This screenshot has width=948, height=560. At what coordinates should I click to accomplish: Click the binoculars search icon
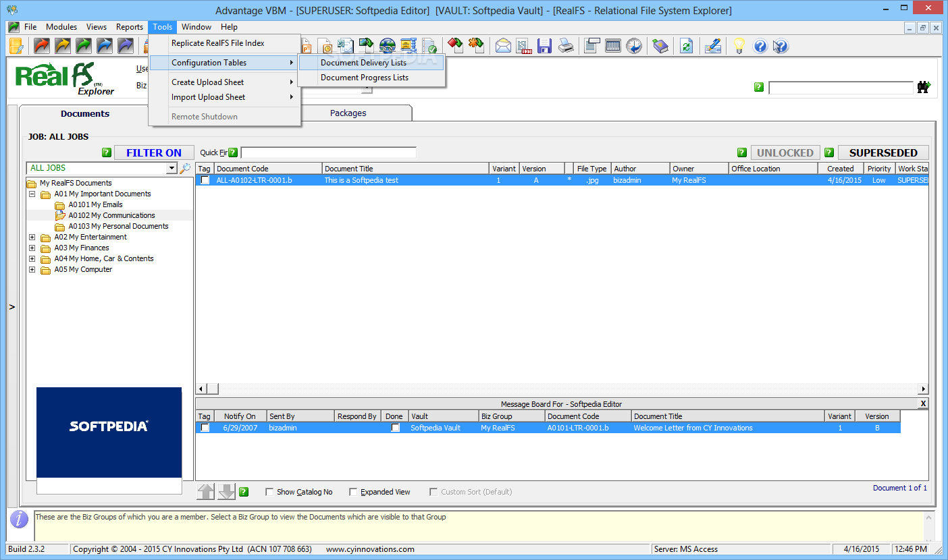click(x=924, y=87)
